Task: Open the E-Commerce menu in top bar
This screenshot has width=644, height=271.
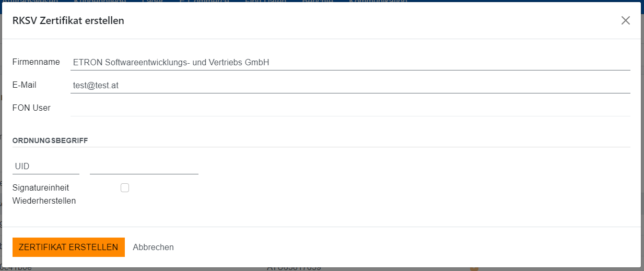Action: pos(204,2)
